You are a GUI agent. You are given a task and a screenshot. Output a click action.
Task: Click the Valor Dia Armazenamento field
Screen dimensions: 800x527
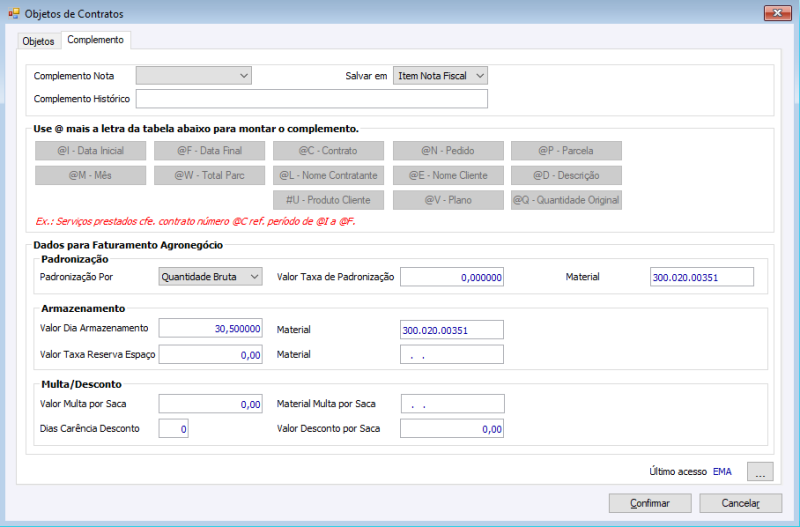(210, 329)
